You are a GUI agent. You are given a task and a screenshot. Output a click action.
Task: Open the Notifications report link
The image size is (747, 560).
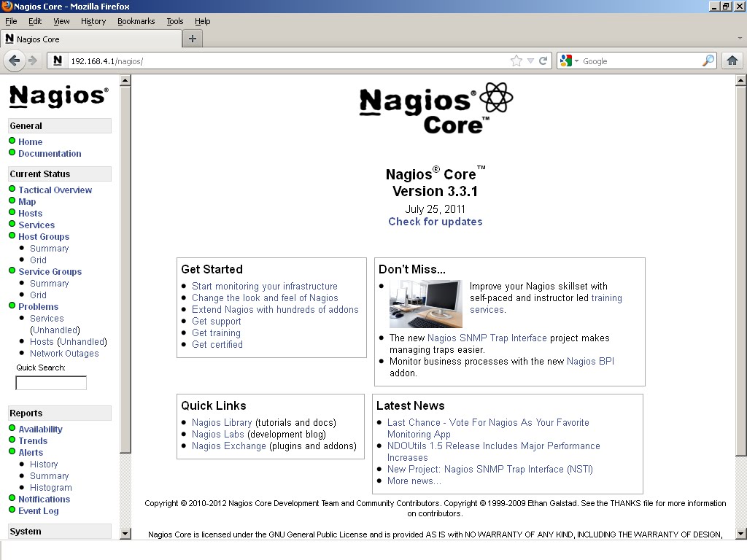tap(44, 499)
